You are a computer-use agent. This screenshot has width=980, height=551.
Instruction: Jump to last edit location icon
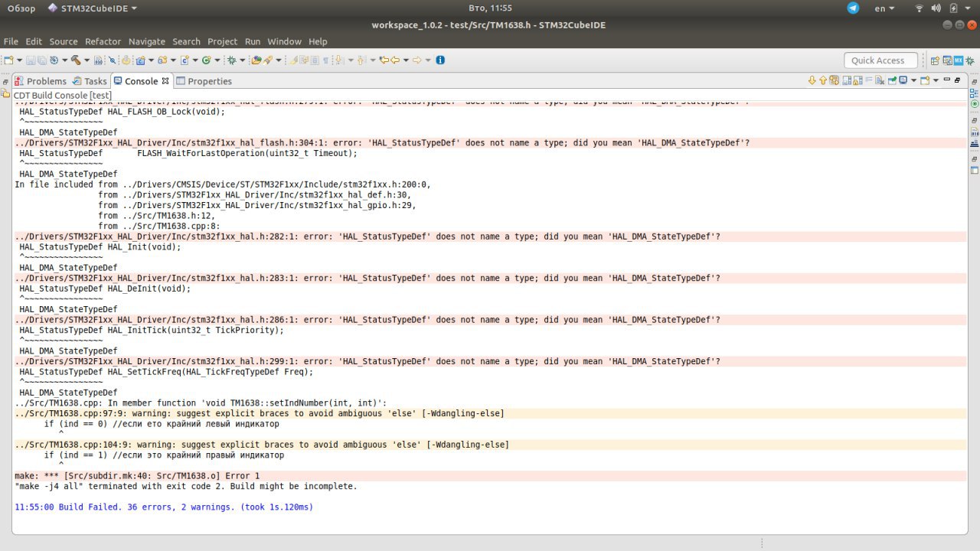pyautogui.click(x=384, y=60)
